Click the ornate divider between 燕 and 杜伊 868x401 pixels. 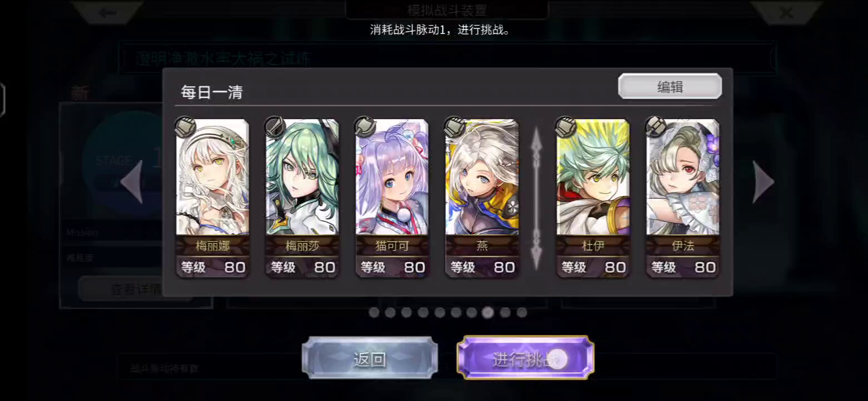tap(537, 198)
